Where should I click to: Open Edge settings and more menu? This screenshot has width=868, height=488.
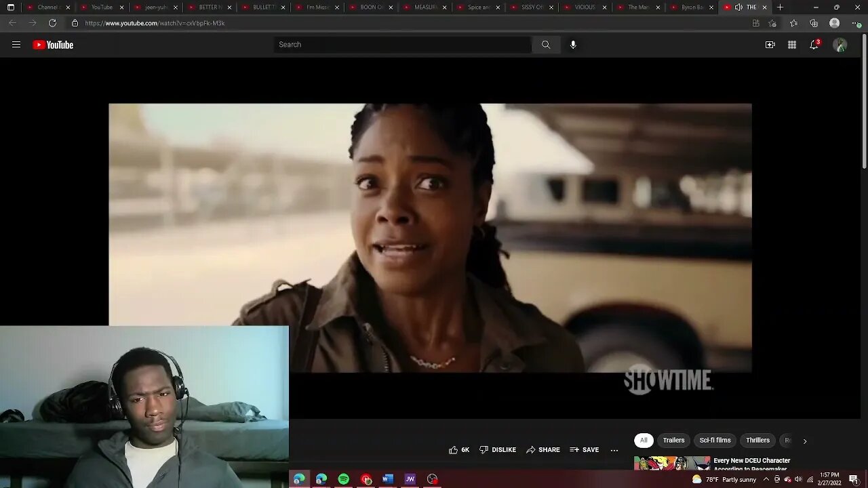click(855, 23)
